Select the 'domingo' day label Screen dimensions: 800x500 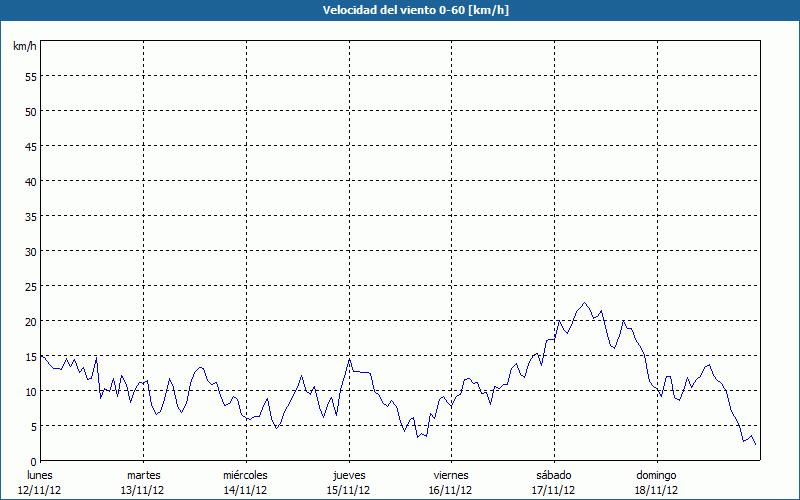click(x=656, y=475)
